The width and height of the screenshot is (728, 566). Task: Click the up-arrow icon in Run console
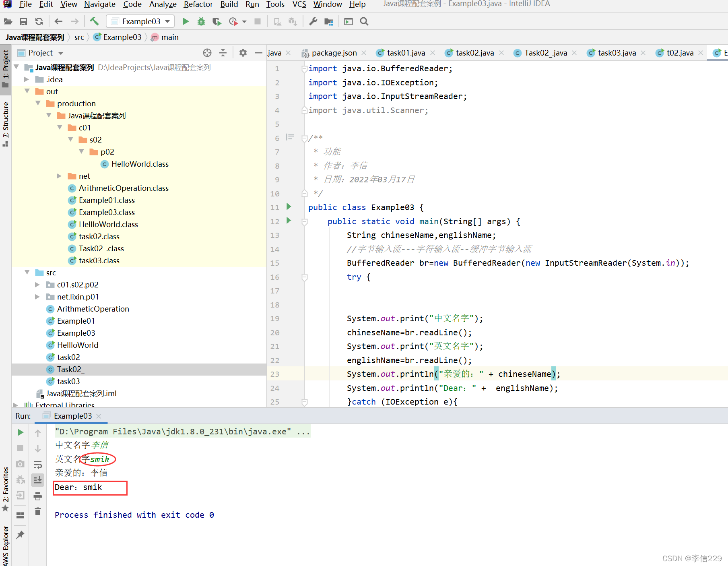[x=38, y=433]
